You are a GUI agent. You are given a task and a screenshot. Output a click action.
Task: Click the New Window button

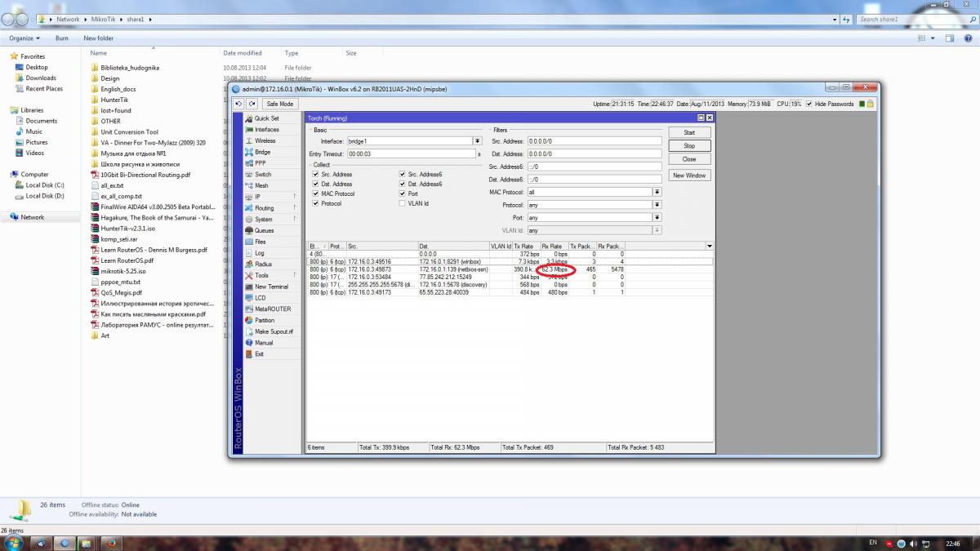689,176
